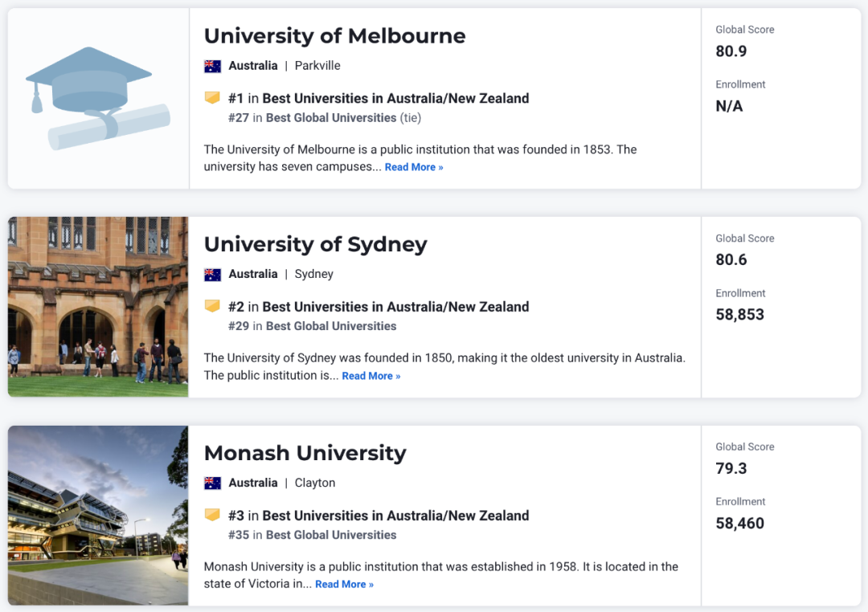Open the University of Melbourne title link
This screenshot has height=612, width=868.
tap(334, 36)
